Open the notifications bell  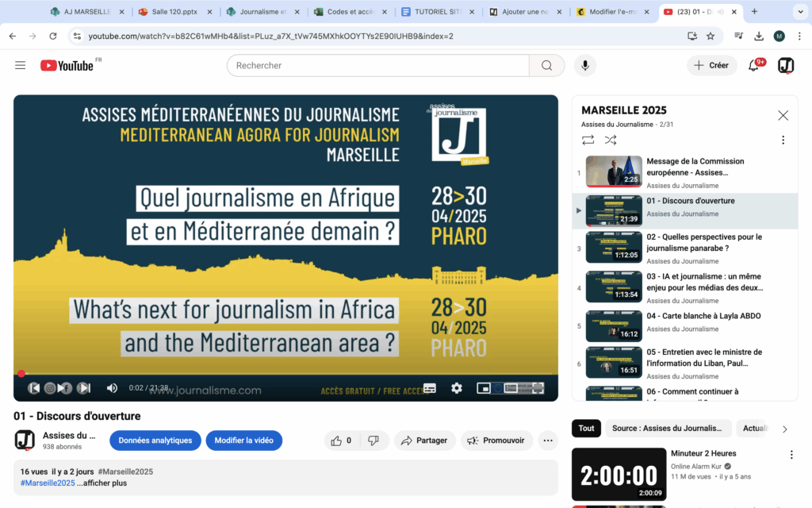[x=754, y=65]
